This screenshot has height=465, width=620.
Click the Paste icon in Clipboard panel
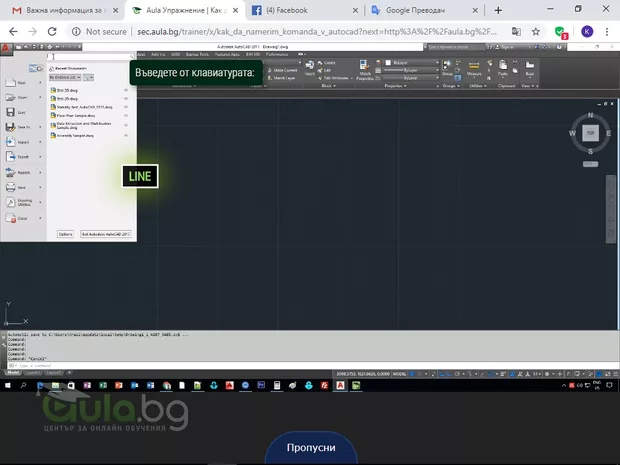[x=503, y=65]
